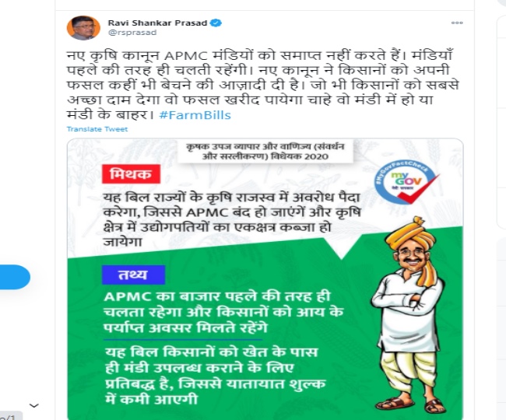Click the blue verified badge beside the name
This screenshot has width=506, height=420.
(216, 23)
